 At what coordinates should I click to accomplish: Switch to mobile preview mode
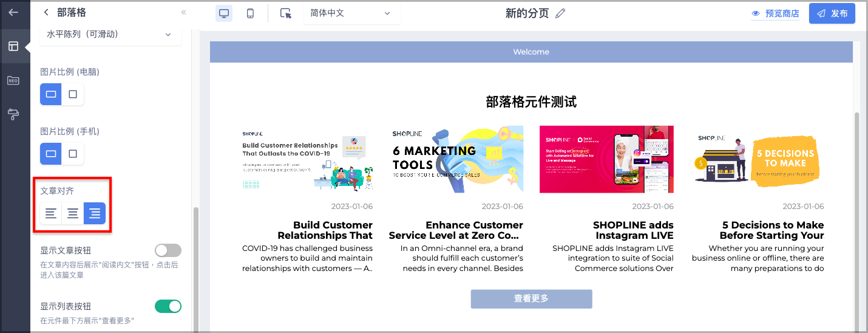coord(250,13)
